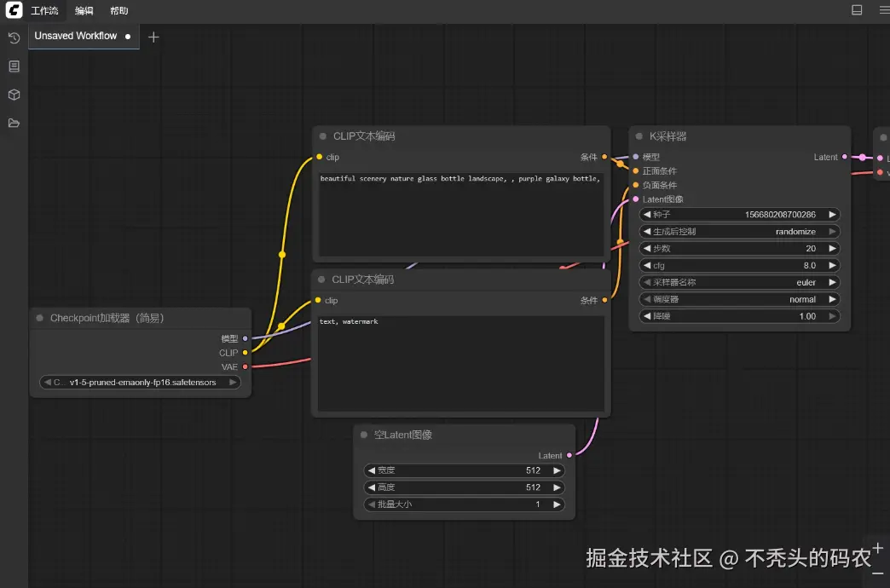The image size is (890, 588).
Task: Click the 批量大小 value field
Action: click(465, 504)
